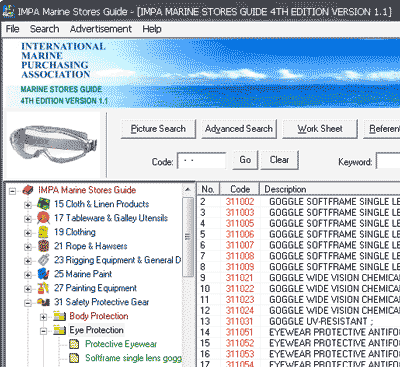Select the Softframe single lens goggle tree item
Image resolution: width=400 pixels, height=367 pixels.
click(133, 358)
